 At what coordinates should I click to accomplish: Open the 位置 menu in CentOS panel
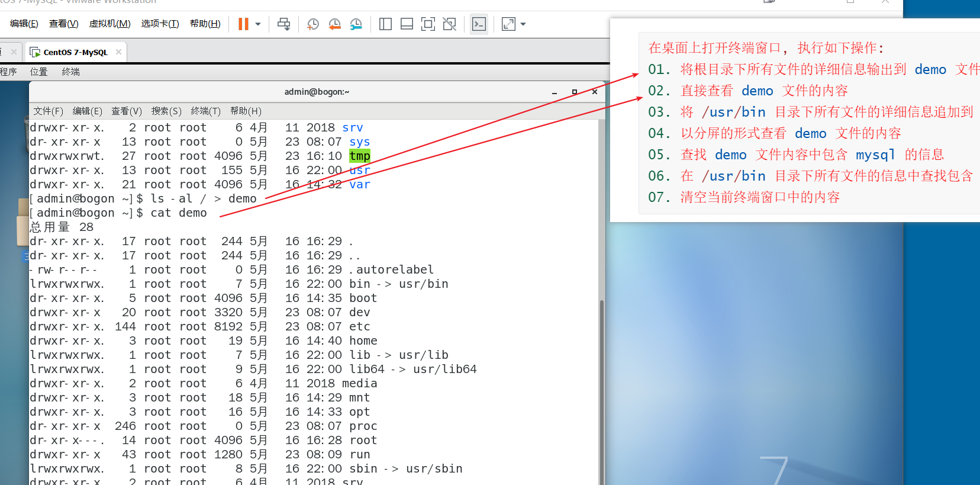click(38, 72)
